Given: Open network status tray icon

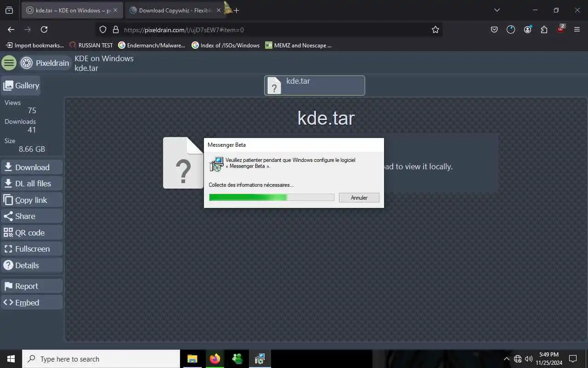Looking at the screenshot, I should (518, 359).
